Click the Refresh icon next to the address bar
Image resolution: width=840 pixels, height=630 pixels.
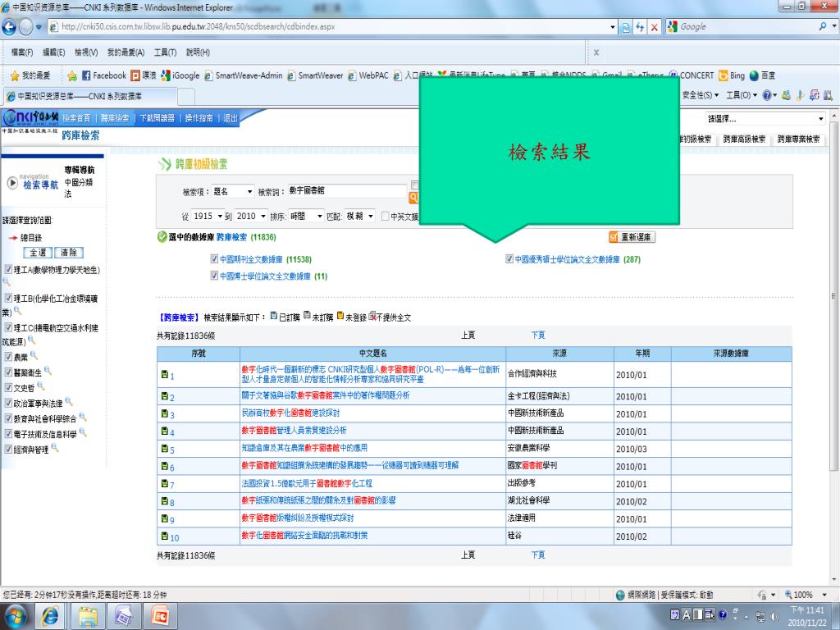[640, 27]
